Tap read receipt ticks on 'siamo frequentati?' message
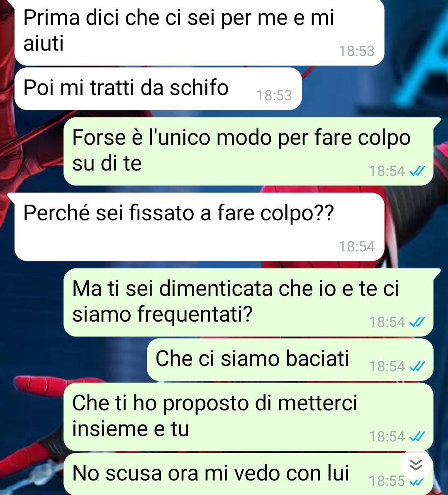448x495 pixels. pos(417,322)
